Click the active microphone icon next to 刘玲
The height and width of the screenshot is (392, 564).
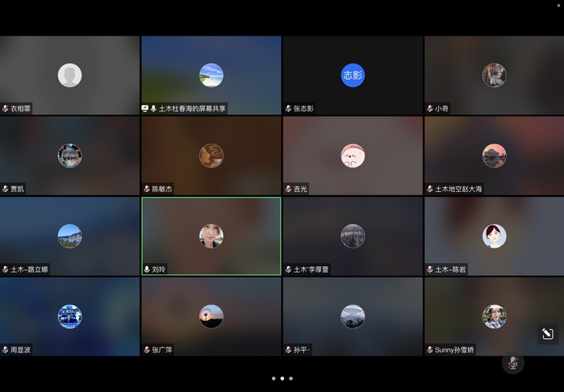(147, 269)
